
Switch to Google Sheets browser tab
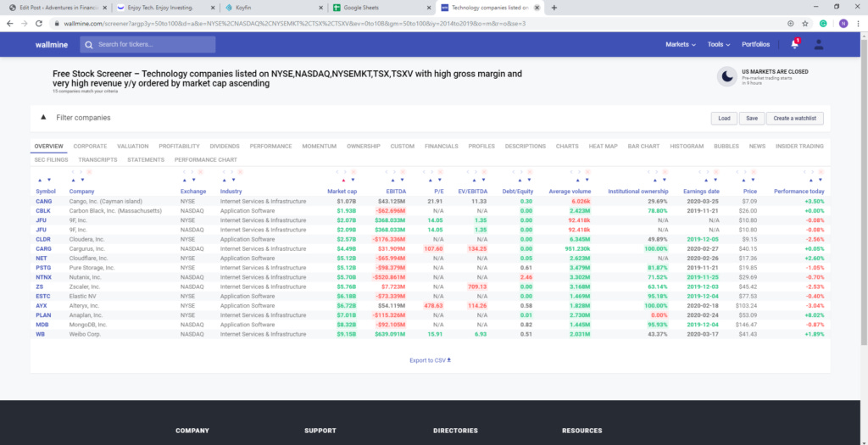click(381, 8)
